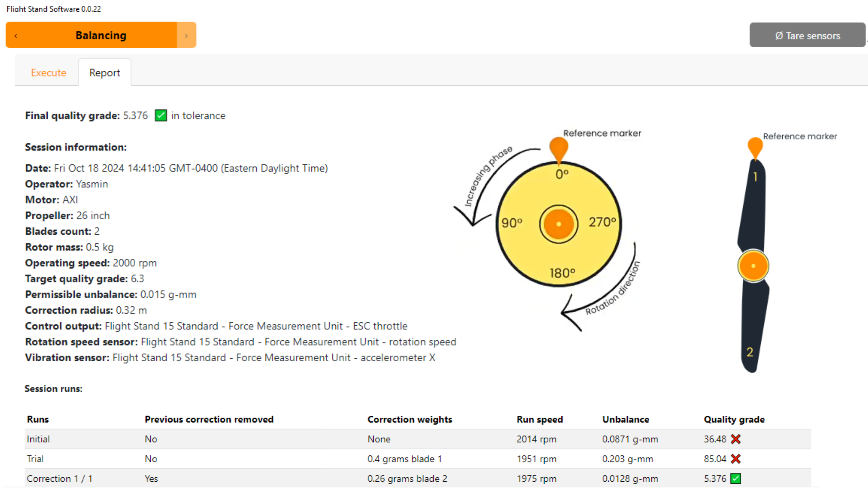Click the right chevron on the Balancing header
The width and height of the screenshot is (868, 488).
[x=186, y=35]
